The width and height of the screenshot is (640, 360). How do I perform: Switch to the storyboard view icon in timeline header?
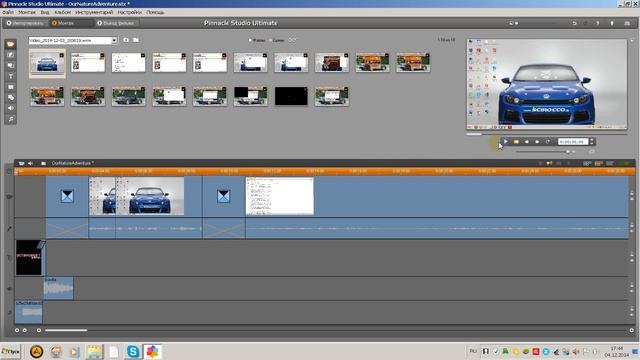tap(587, 163)
